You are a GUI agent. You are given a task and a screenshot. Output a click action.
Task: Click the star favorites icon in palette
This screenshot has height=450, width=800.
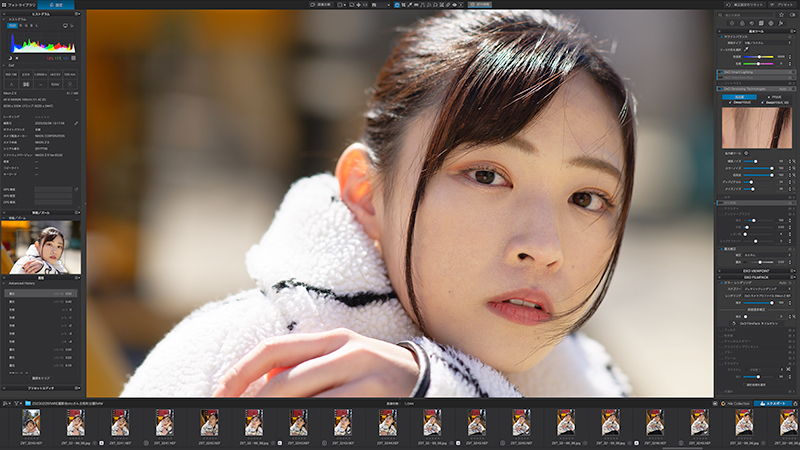(x=781, y=15)
